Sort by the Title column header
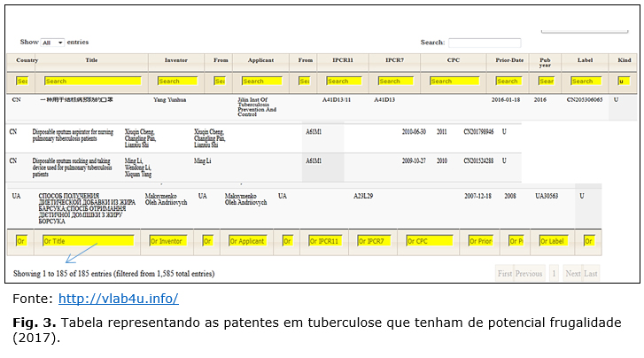The width and height of the screenshot is (644, 358). coord(92,61)
